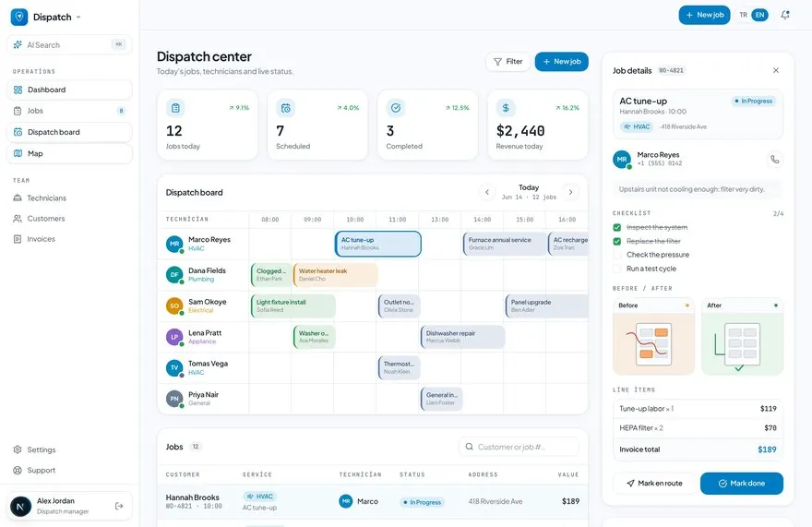Click Marco Reyes' MR avatar on the board
Screen dimensions: 812x527
coord(174,244)
